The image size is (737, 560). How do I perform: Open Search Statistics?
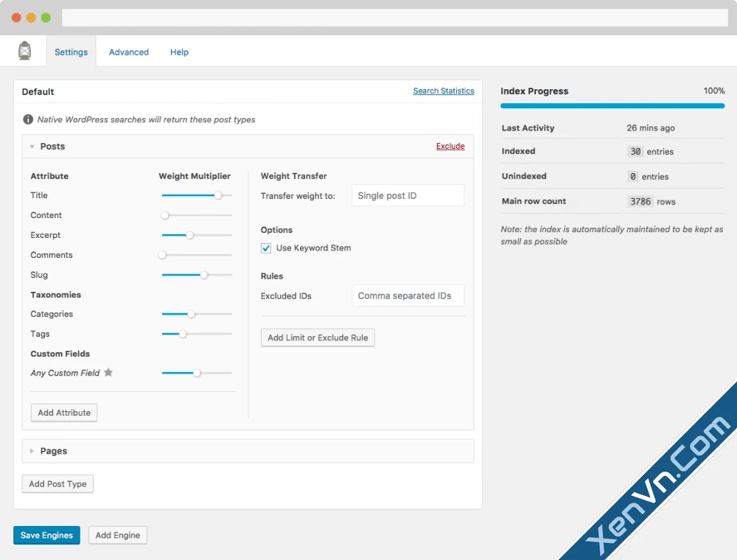coord(443,91)
